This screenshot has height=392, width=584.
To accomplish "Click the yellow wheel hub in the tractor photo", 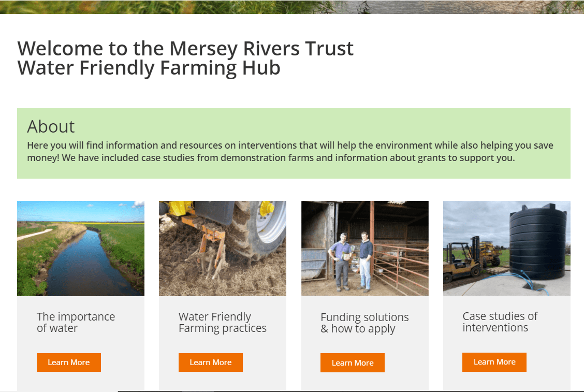I will 266,209.
